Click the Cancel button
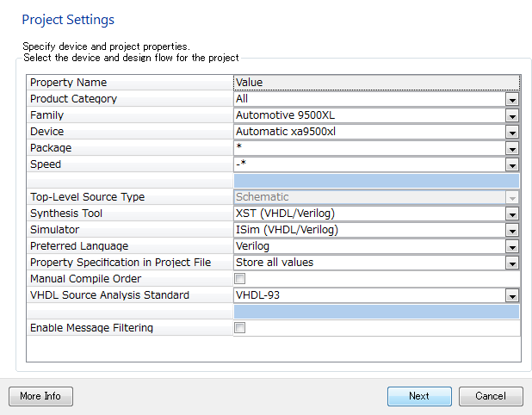This screenshot has width=532, height=415. tap(491, 396)
